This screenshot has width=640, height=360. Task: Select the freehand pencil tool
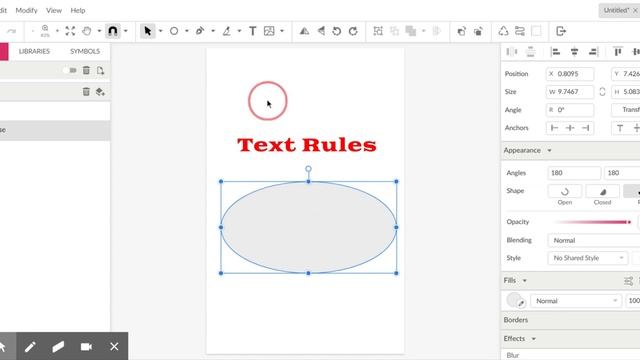[227, 31]
